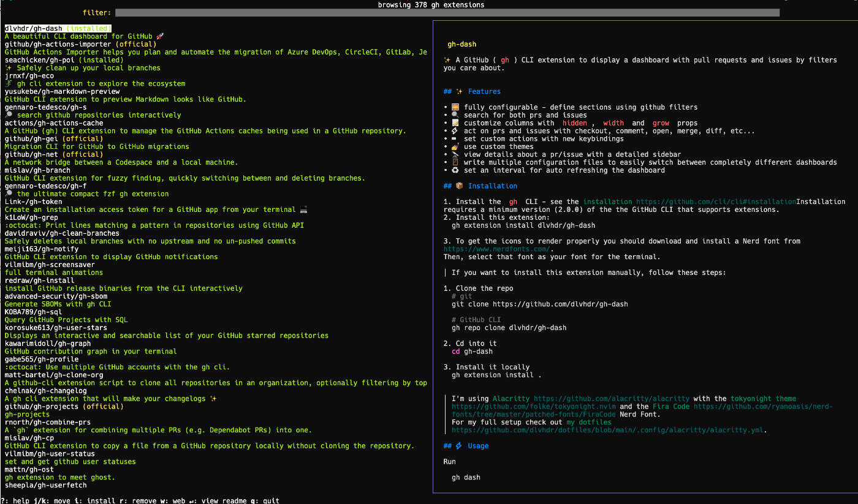Image resolution: width=858 pixels, height=504 pixels.
Task: Select sheepla/gh-userfetch row
Action: (45, 485)
